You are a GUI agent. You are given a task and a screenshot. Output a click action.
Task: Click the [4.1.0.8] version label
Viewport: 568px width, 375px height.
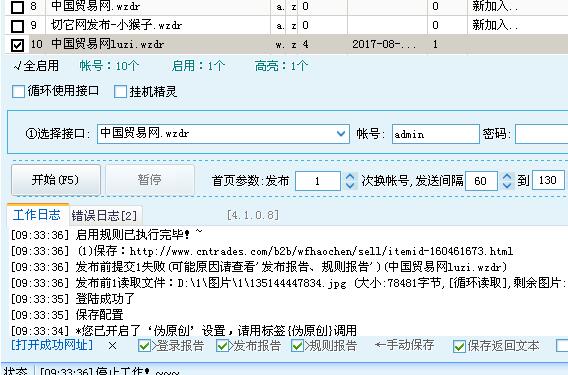(x=253, y=215)
